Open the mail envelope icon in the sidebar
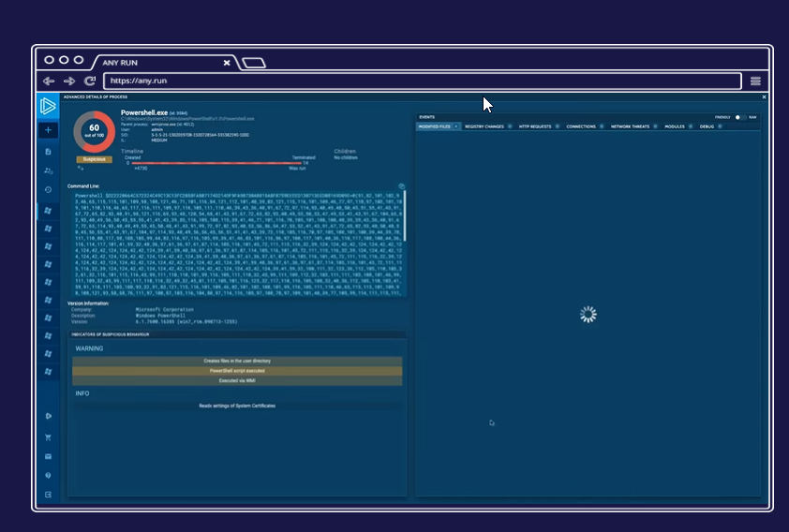The height and width of the screenshot is (532, 789). (49, 456)
